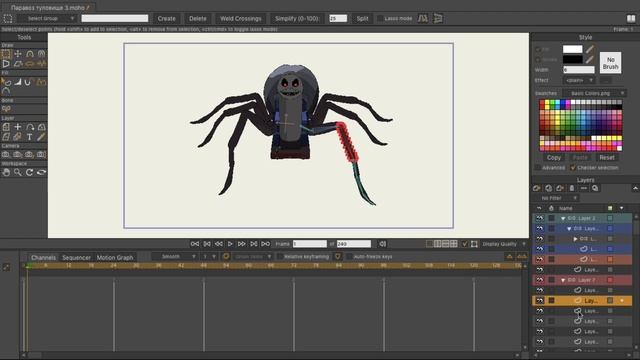The height and width of the screenshot is (360, 640).
Task: Select the Zoom Workspace magnifier tool
Action: tap(18, 172)
